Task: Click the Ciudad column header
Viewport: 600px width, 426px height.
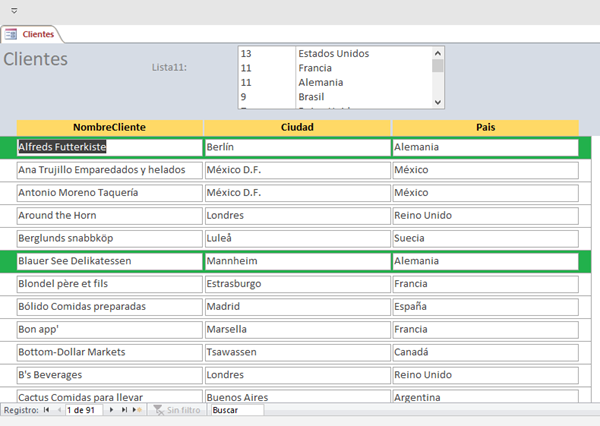Action: pyautogui.click(x=297, y=127)
